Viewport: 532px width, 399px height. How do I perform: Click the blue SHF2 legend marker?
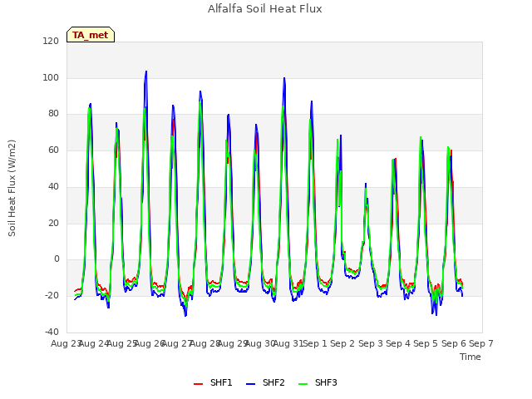coord(250,384)
